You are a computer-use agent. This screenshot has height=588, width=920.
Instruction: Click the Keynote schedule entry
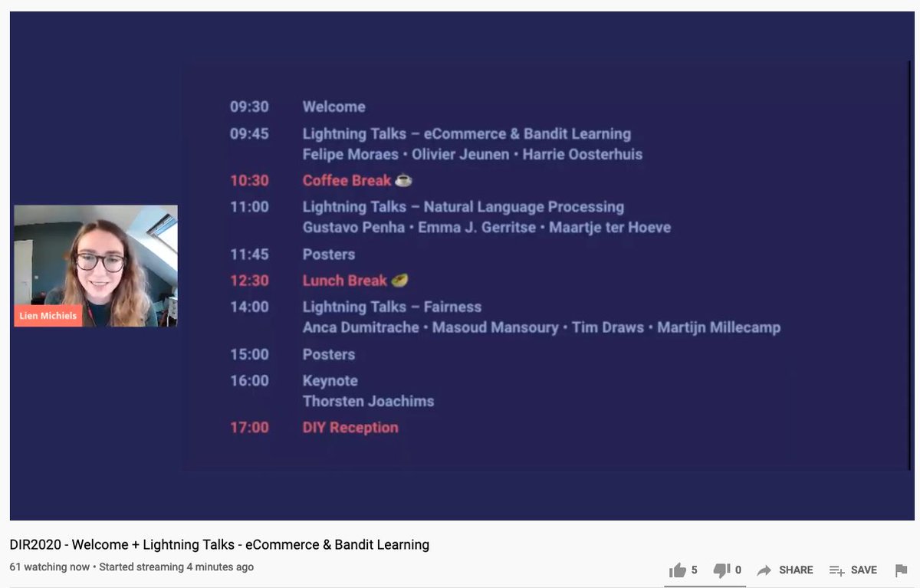coord(330,380)
